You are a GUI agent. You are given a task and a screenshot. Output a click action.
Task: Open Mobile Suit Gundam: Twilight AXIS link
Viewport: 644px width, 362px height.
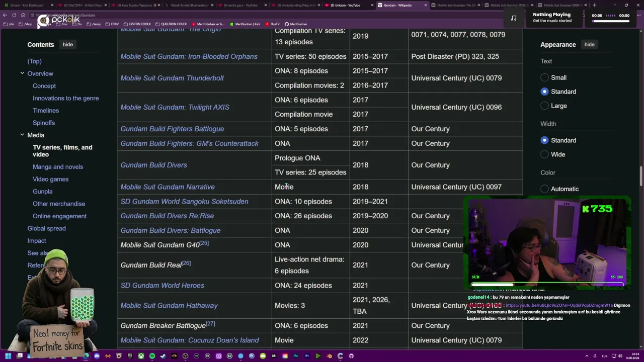tap(175, 107)
